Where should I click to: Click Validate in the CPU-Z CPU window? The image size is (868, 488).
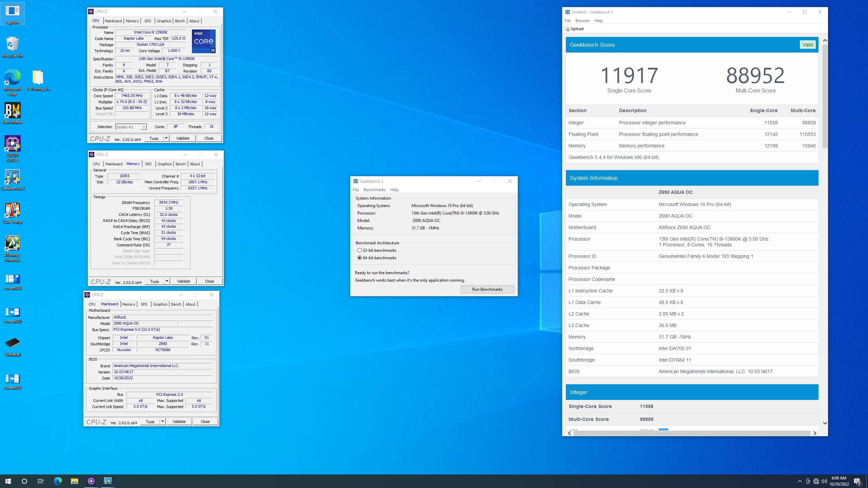[x=183, y=138]
